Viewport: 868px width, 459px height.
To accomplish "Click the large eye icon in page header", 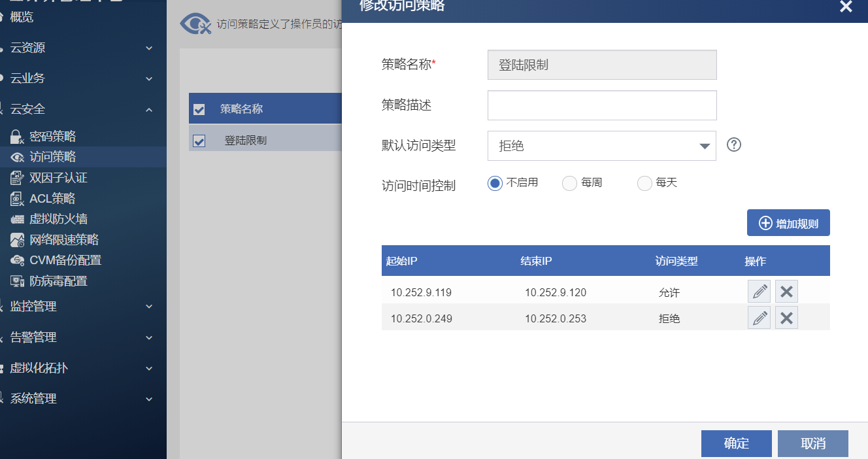I will pyautogui.click(x=195, y=25).
